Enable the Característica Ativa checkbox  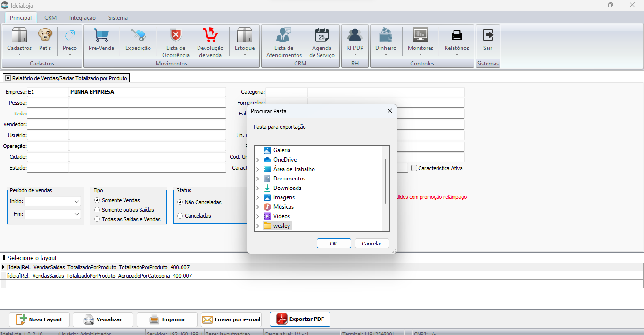coord(414,168)
